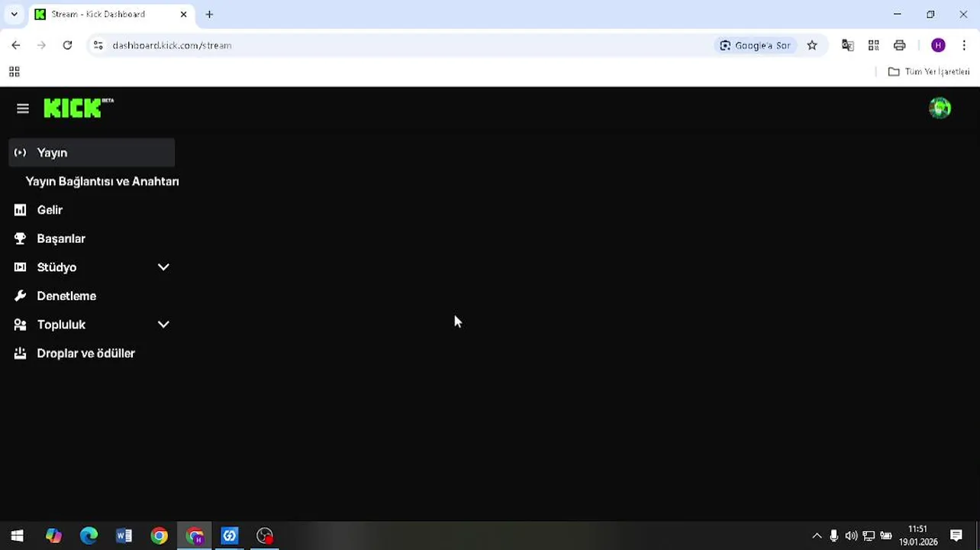This screenshot has height=550, width=980.
Task: Launch Copilot from the taskbar
Action: pyautogui.click(x=53, y=535)
